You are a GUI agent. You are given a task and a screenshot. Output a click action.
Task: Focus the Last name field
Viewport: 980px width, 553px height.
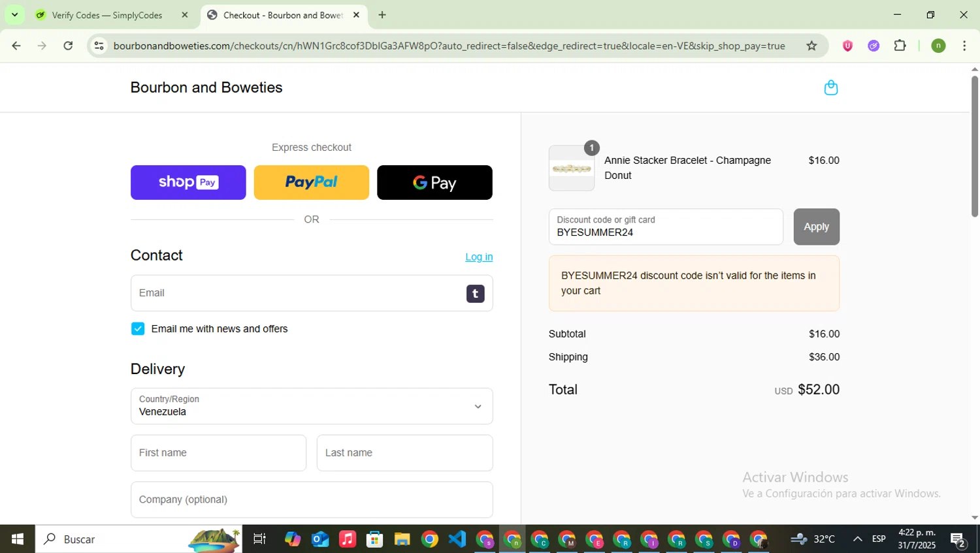coord(404,452)
